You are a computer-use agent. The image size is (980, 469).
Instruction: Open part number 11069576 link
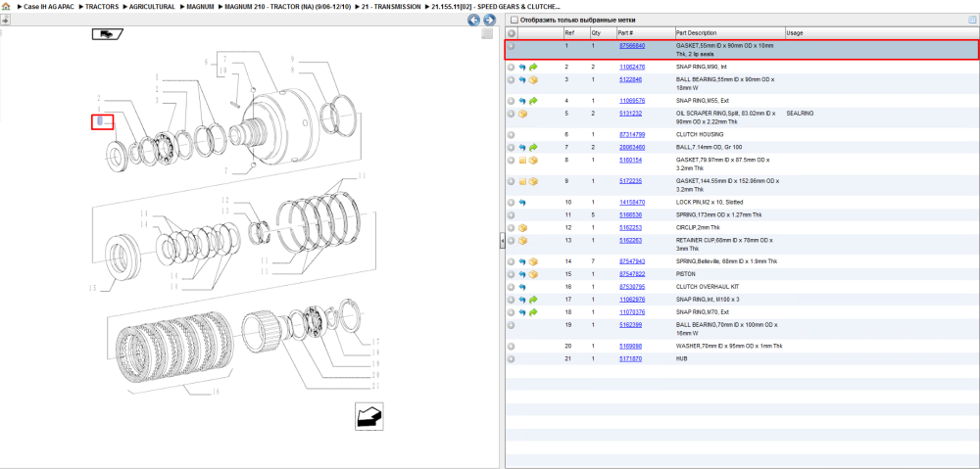click(632, 101)
